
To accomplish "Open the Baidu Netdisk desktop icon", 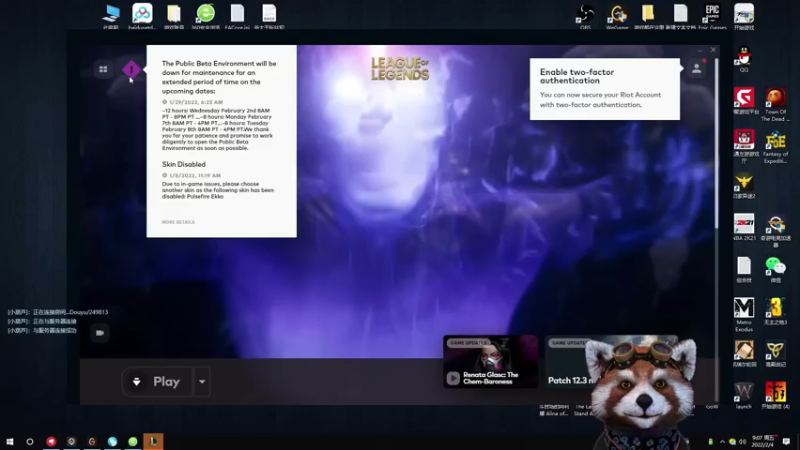I will 142,16.
